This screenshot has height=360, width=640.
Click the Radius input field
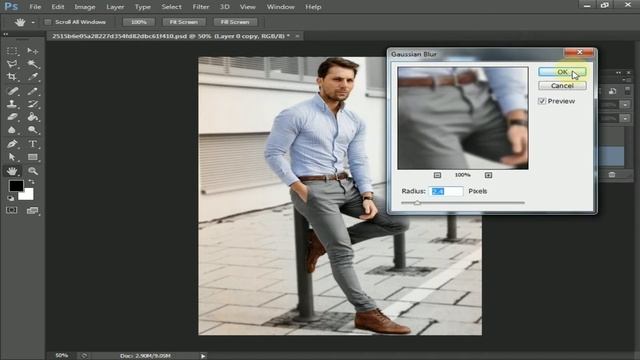click(x=446, y=191)
